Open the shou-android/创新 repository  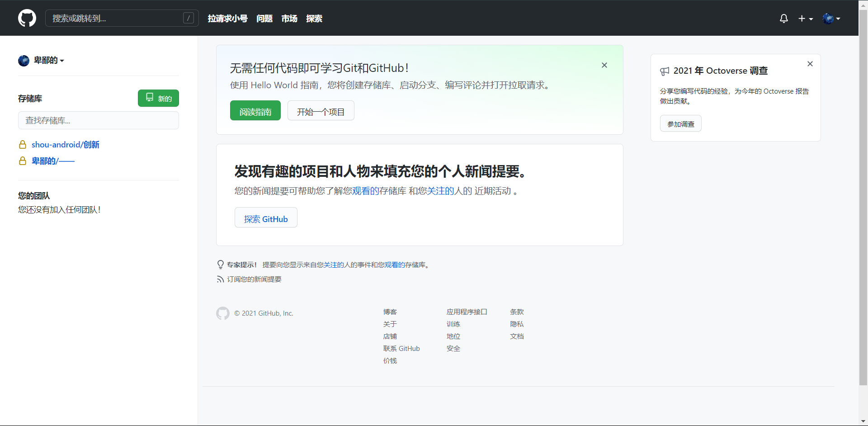[x=66, y=145]
